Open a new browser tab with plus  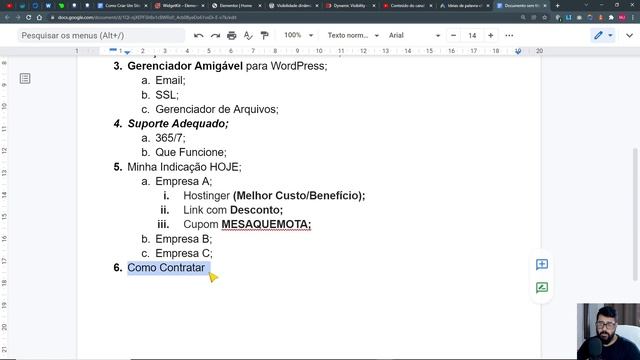click(558, 6)
